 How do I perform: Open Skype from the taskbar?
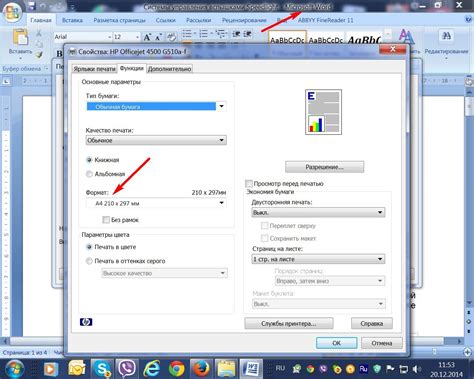[x=102, y=369]
